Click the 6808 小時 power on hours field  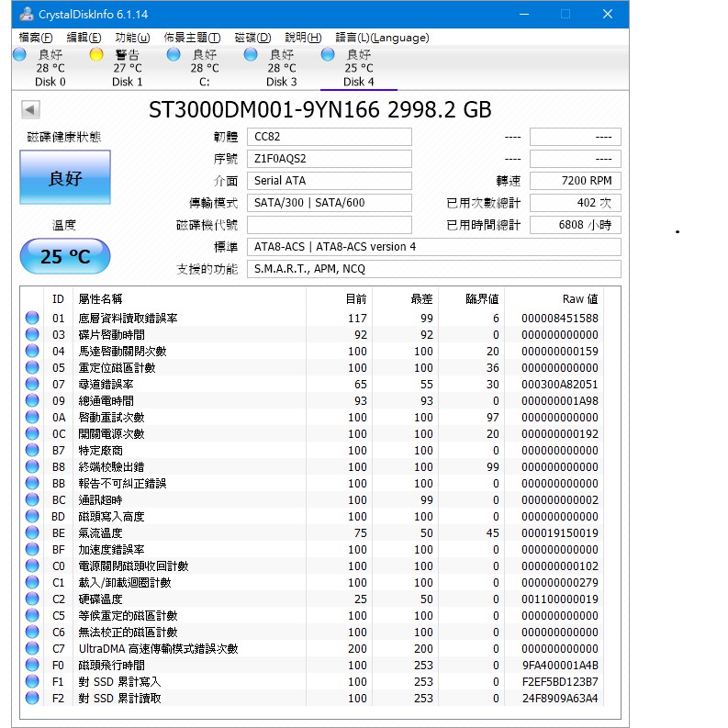[x=576, y=225]
